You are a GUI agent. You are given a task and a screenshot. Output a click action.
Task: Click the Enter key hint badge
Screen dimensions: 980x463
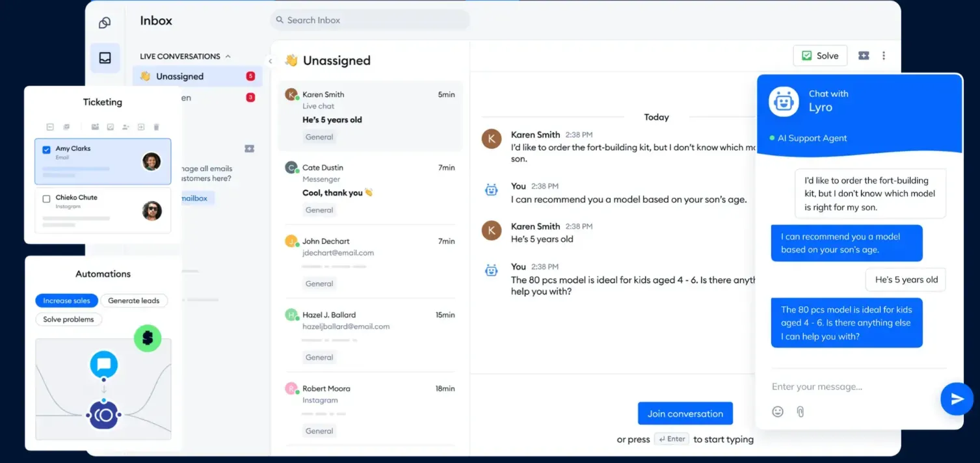(x=672, y=439)
